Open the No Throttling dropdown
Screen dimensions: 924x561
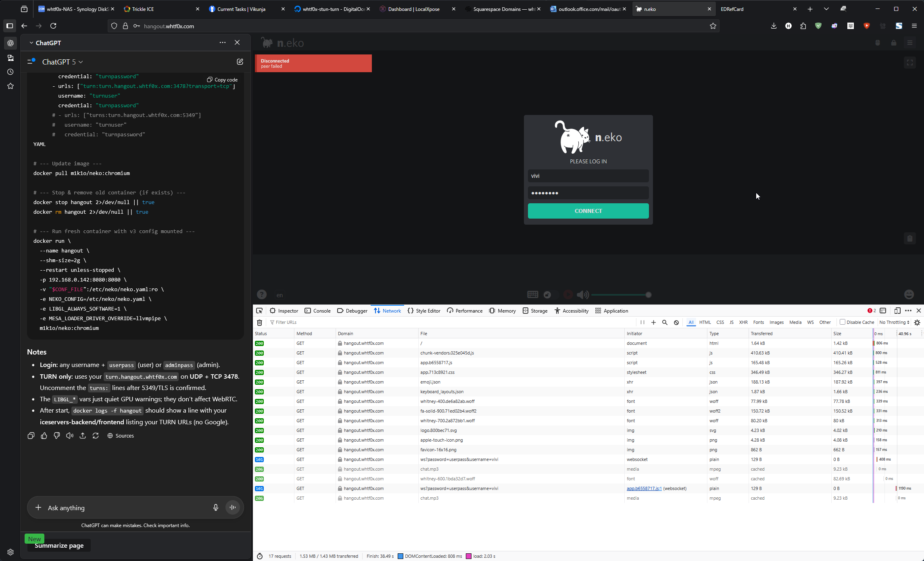coord(894,322)
